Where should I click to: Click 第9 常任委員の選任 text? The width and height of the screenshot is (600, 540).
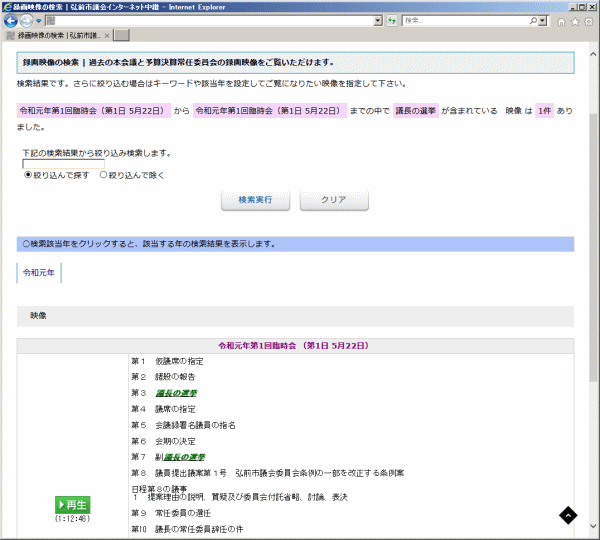(x=171, y=513)
